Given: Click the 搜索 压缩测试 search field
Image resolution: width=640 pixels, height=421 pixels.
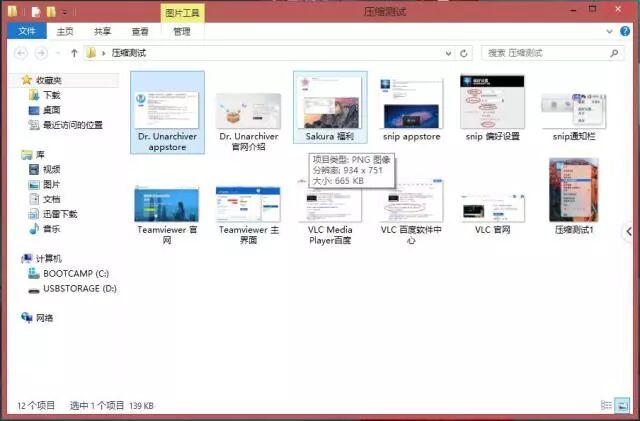Looking at the screenshot, I should click(x=552, y=53).
